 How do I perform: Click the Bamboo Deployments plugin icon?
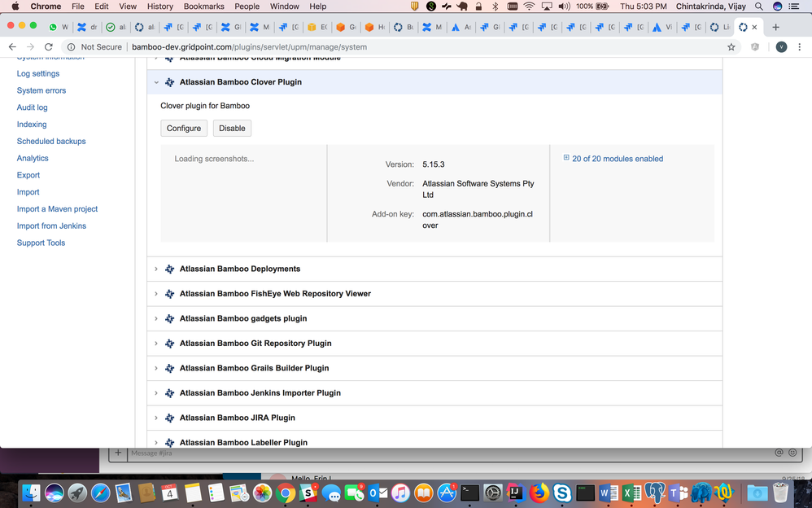pos(169,269)
